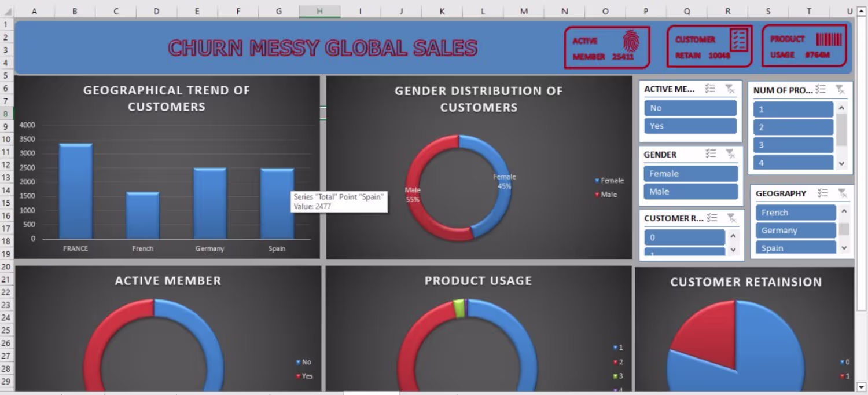The height and width of the screenshot is (395, 868).
Task: Click up arrow in Geography slicer
Action: pyautogui.click(x=844, y=211)
